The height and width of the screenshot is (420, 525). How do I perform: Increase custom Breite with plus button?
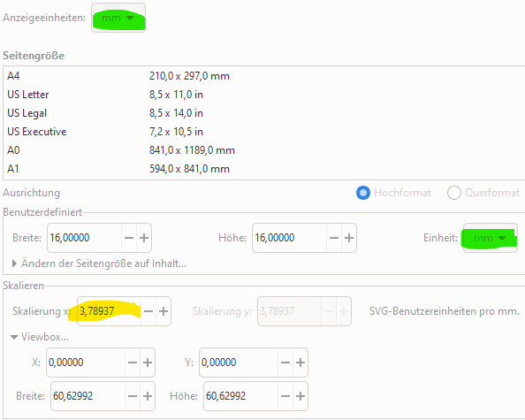[x=144, y=238]
